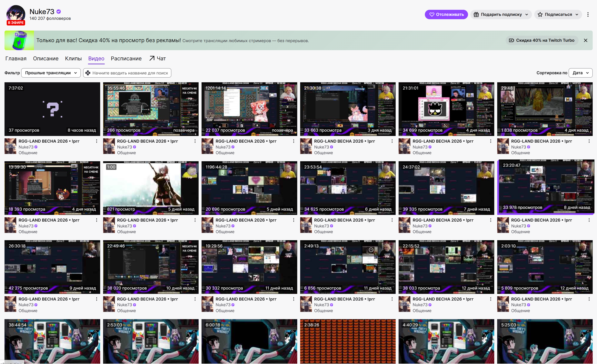Open the Расписание tab

click(126, 58)
